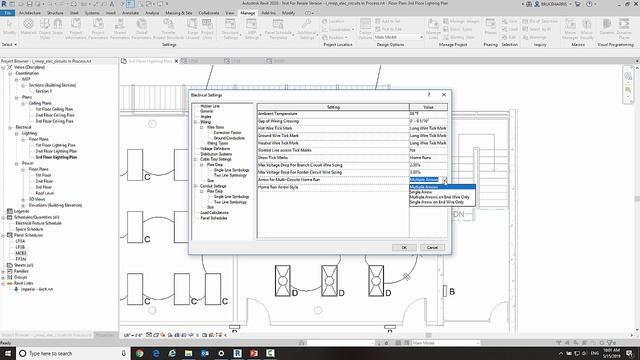Click the dropdown arrow in the Multiple Arrows value cell
The image size is (640, 360).
coord(444,180)
